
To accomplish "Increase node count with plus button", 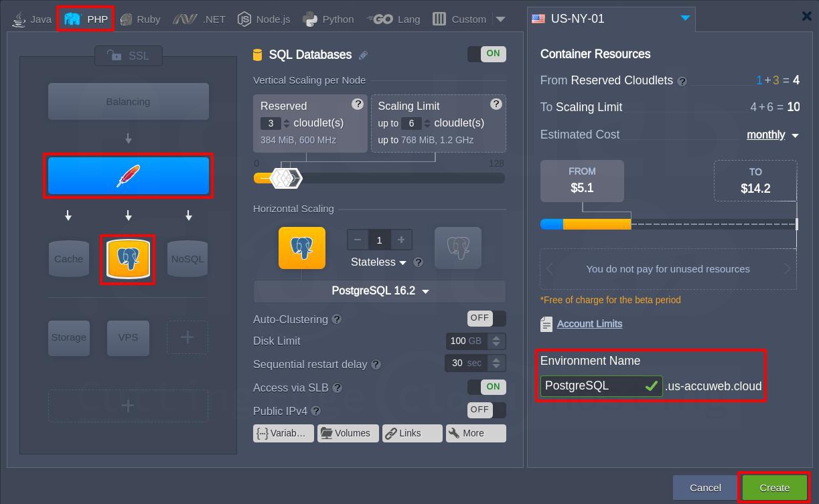I will point(401,240).
